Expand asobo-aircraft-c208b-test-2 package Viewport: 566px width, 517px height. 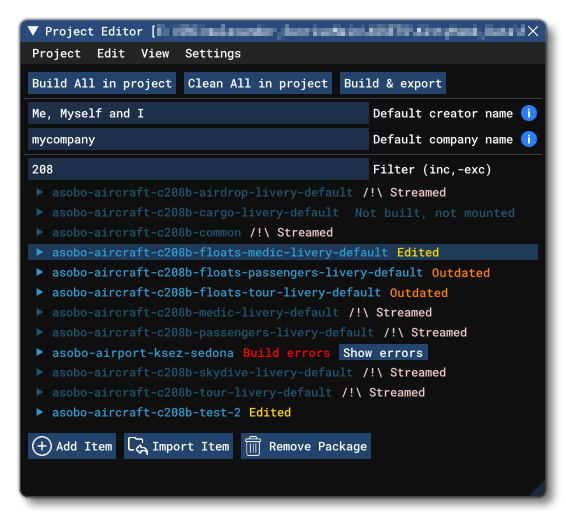pos(40,413)
